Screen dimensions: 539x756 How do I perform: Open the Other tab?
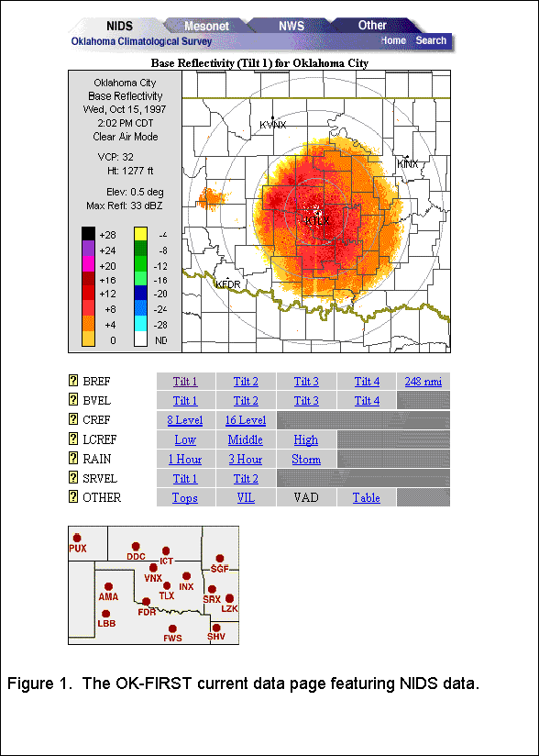coord(372,25)
